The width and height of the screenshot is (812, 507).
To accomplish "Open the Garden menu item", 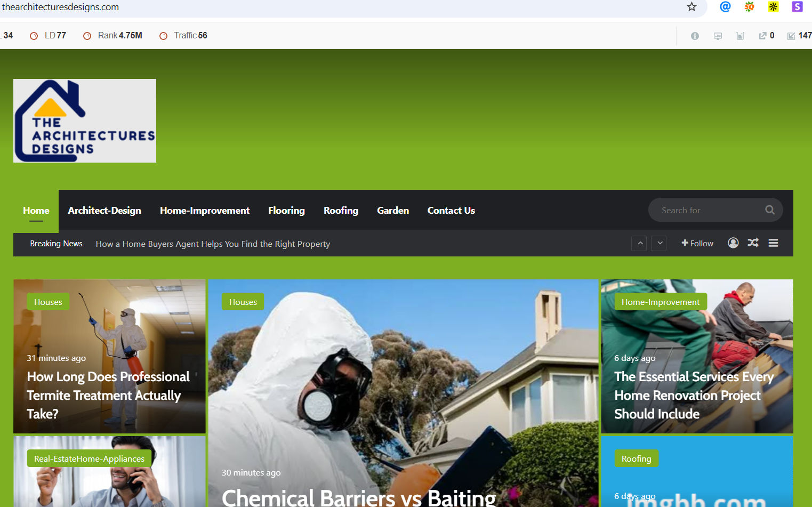I will (x=393, y=211).
